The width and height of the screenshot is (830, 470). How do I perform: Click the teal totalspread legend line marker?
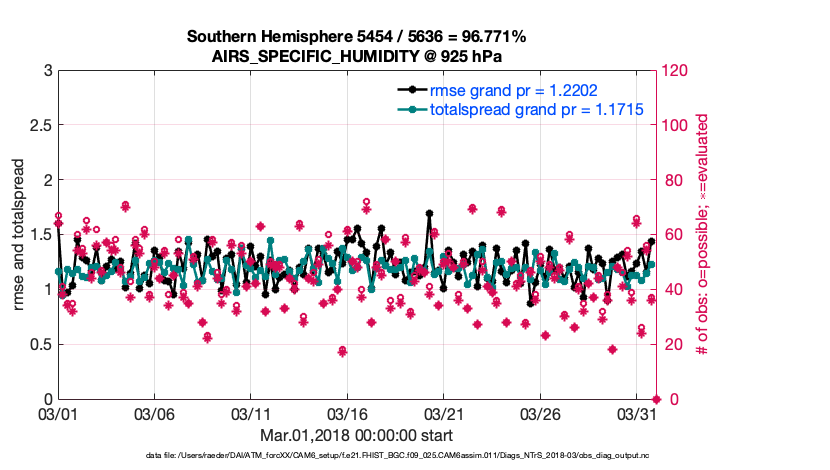(409, 108)
